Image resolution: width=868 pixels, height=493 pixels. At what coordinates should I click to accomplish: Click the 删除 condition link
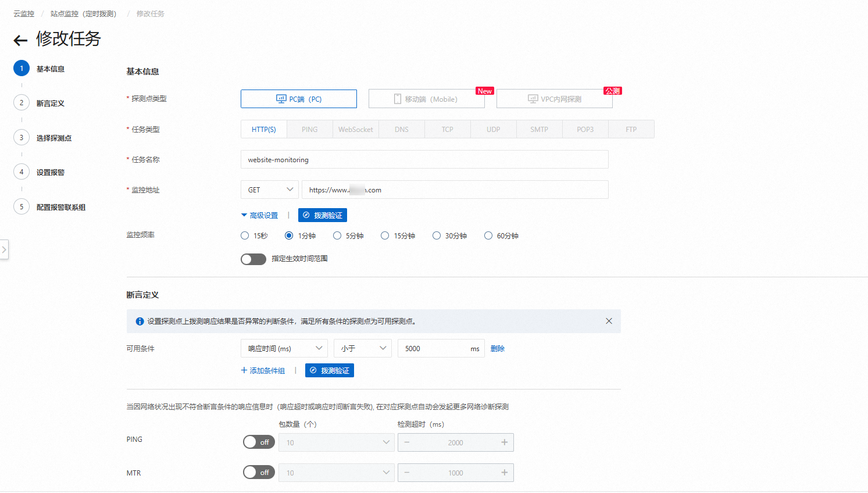[x=498, y=349]
